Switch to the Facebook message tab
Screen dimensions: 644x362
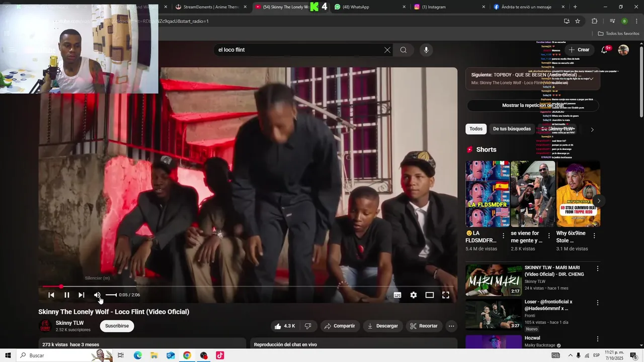529,7
